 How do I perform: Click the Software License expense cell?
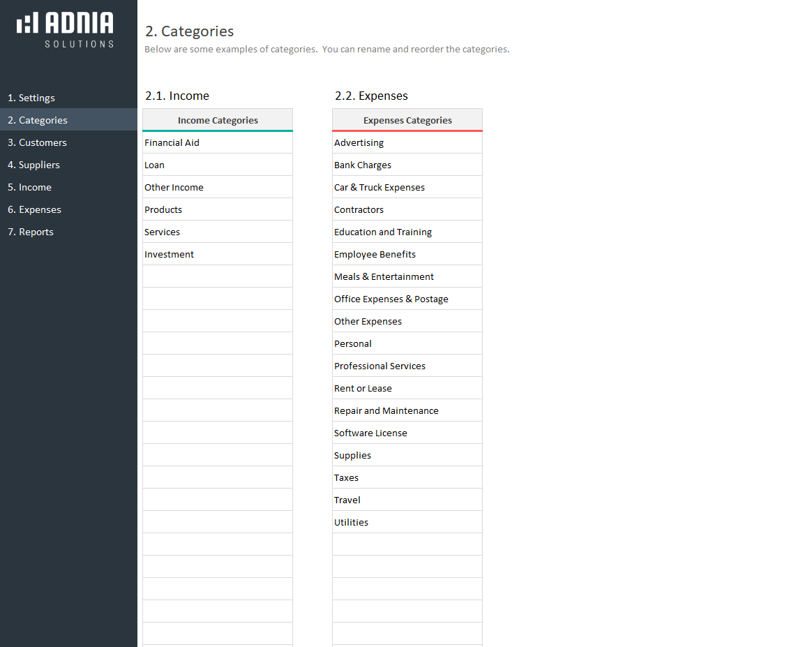click(407, 433)
